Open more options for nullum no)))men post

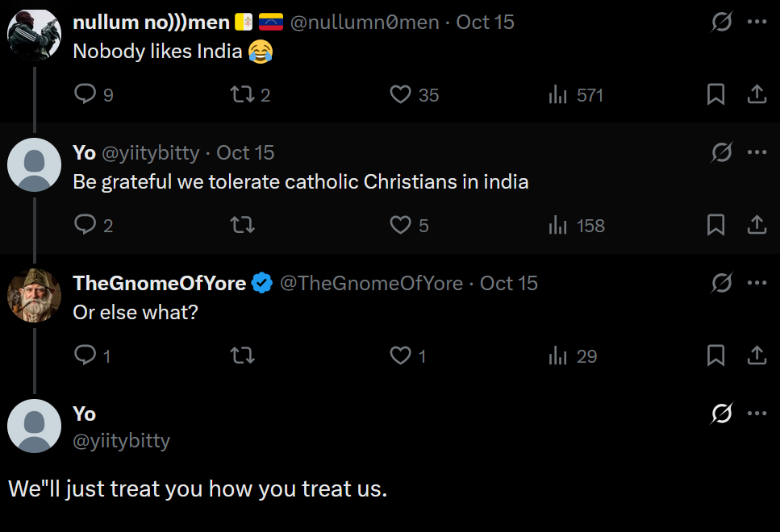point(757,22)
